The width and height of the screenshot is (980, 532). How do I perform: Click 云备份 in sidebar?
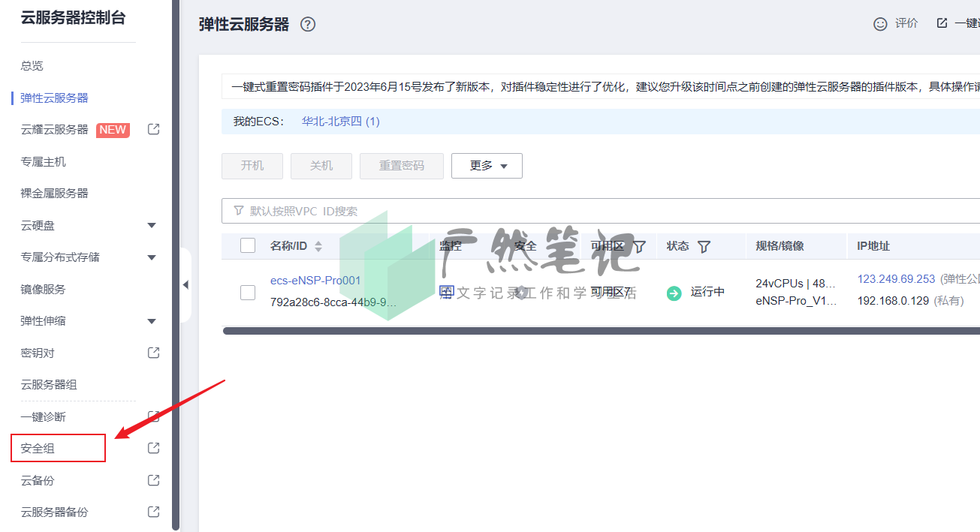click(x=38, y=480)
